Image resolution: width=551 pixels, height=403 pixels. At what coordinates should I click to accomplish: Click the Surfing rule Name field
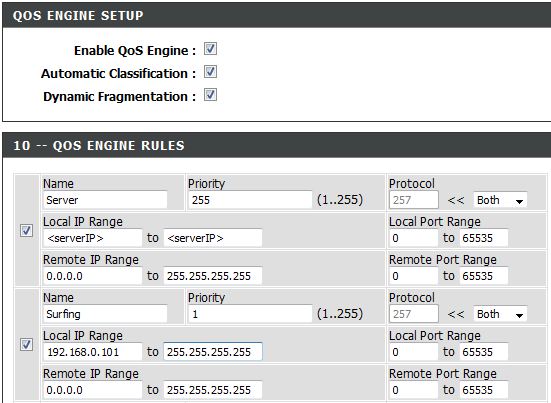105,314
